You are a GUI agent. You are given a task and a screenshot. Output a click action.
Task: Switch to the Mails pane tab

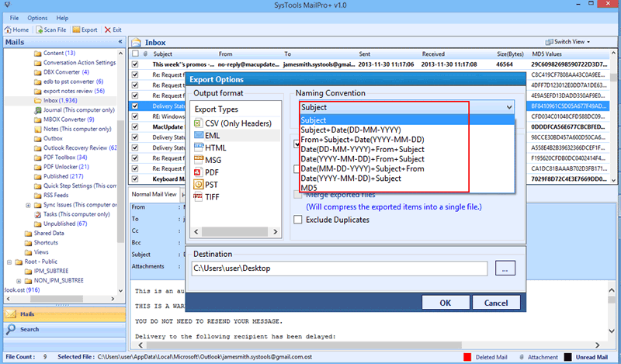point(64,314)
